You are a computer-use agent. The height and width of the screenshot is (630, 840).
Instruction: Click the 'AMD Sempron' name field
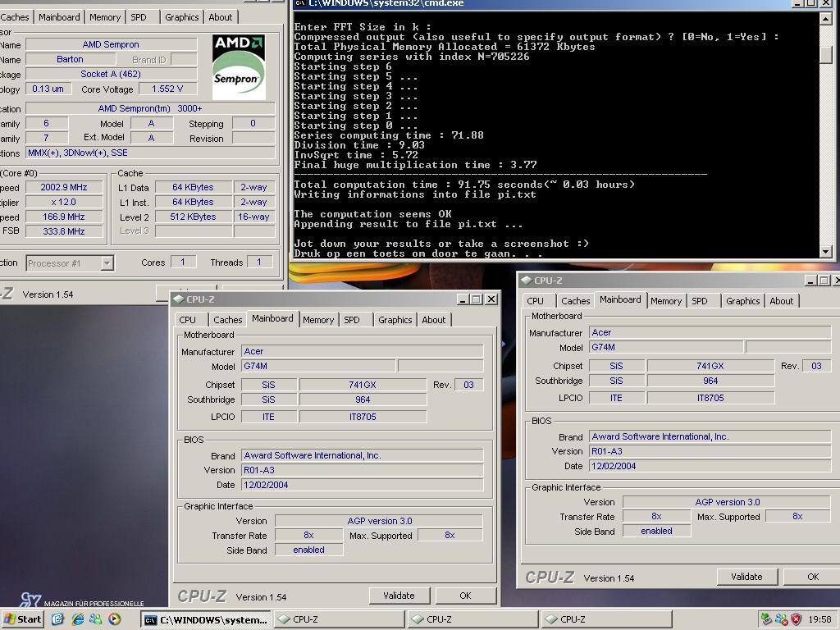tap(111, 44)
